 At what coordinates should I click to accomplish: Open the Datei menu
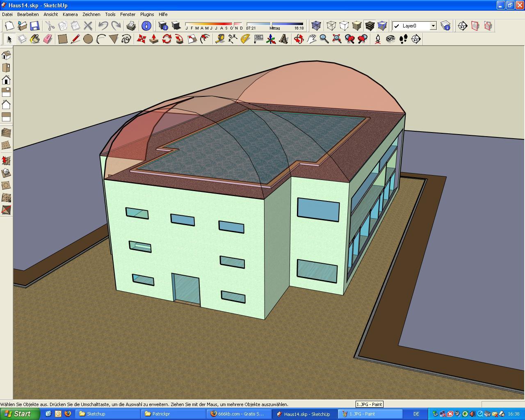point(7,14)
